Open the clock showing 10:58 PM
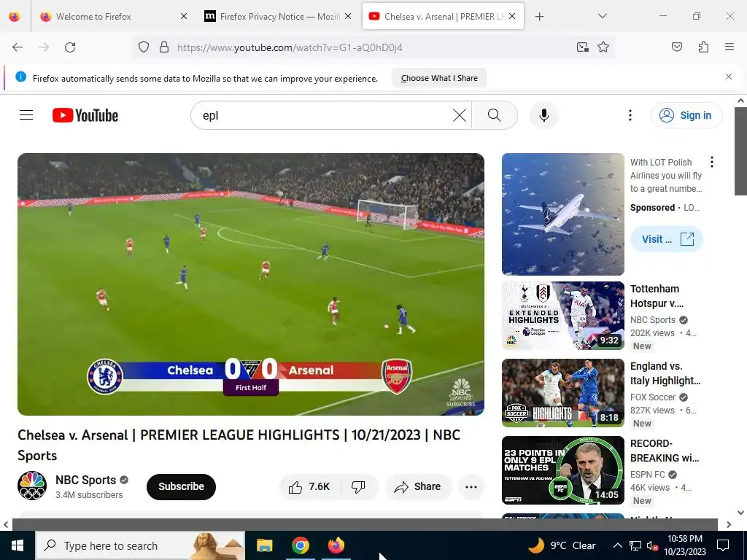This screenshot has height=560, width=747. pyautogui.click(x=684, y=545)
